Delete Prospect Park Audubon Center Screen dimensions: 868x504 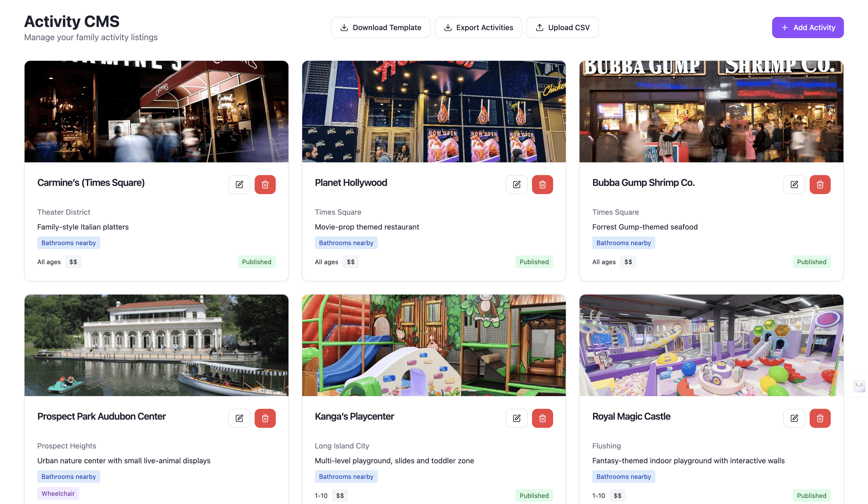click(x=265, y=418)
